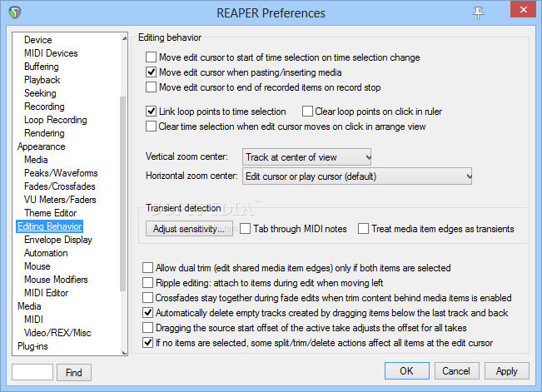Image resolution: width=542 pixels, height=392 pixels.
Task: Check Clear time selection when edit cursor moves
Action: click(151, 127)
